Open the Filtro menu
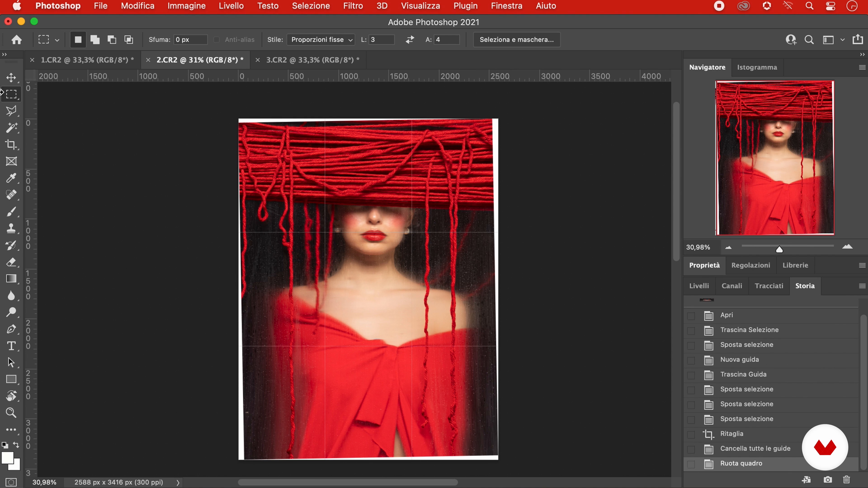Viewport: 868px width, 488px height. (353, 6)
